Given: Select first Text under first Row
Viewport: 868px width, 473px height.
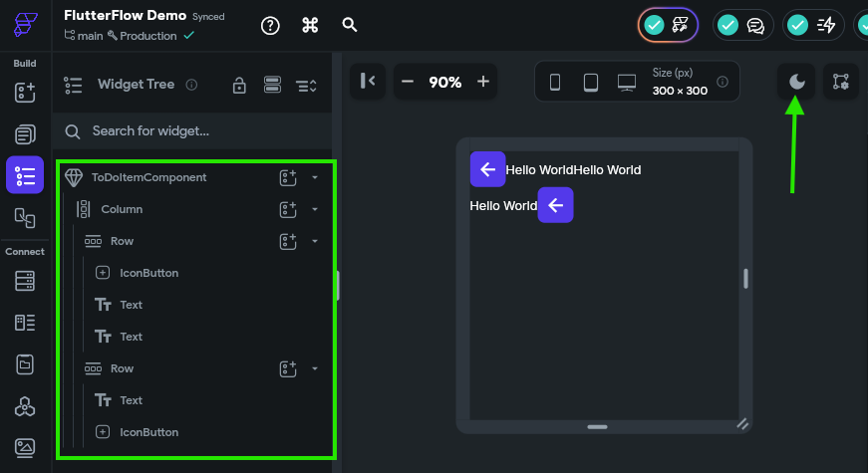Looking at the screenshot, I should (x=132, y=305).
